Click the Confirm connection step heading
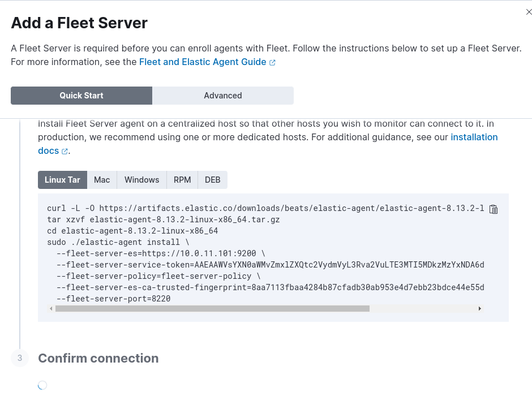532x405 pixels. [x=98, y=358]
